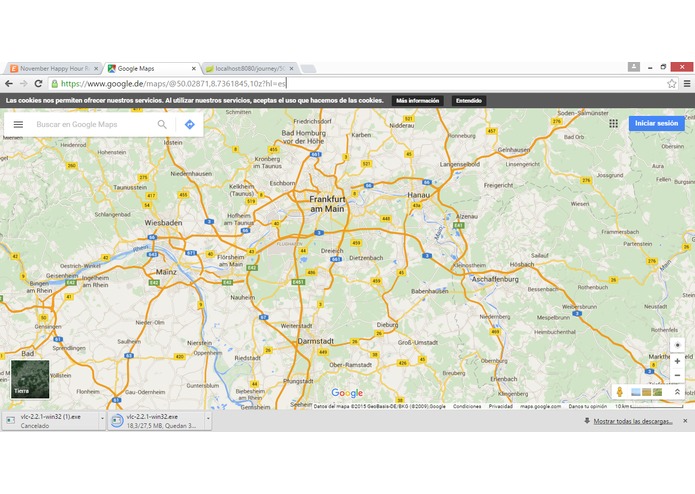Click the Bad Homburg vor der Höhe label

pos(304,137)
